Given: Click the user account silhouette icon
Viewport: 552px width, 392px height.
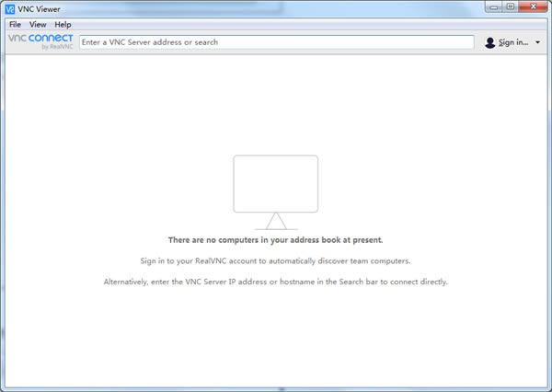Looking at the screenshot, I should point(489,42).
